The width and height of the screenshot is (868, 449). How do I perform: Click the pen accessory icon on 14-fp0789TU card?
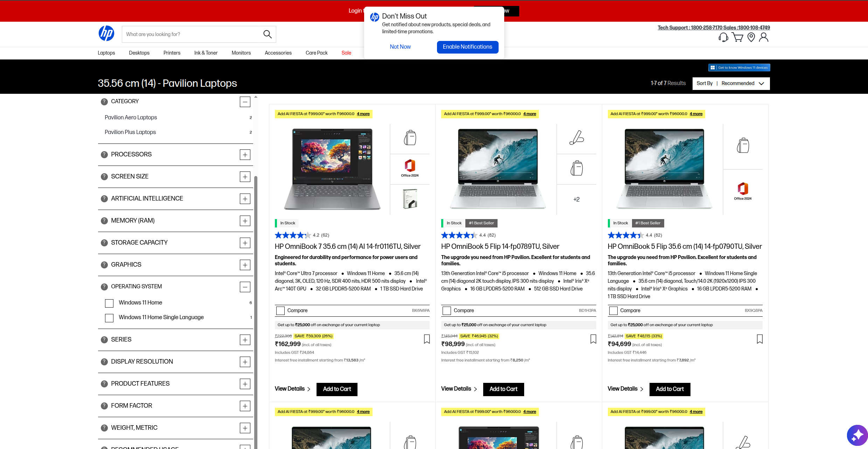pos(576,138)
